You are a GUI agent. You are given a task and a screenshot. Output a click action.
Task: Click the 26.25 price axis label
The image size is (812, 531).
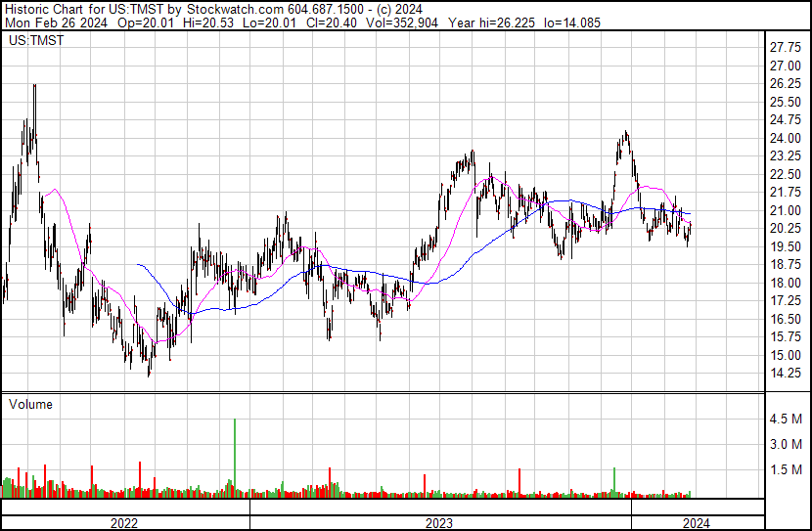pos(785,84)
